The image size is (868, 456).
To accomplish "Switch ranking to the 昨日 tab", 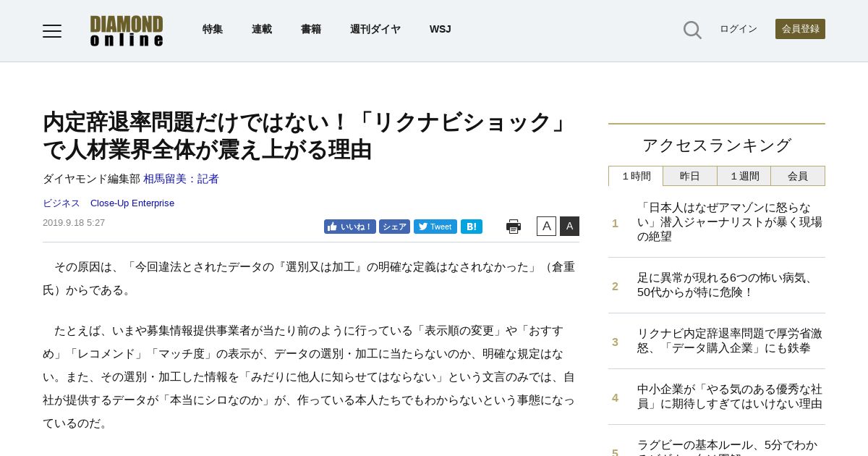I will coord(690,176).
